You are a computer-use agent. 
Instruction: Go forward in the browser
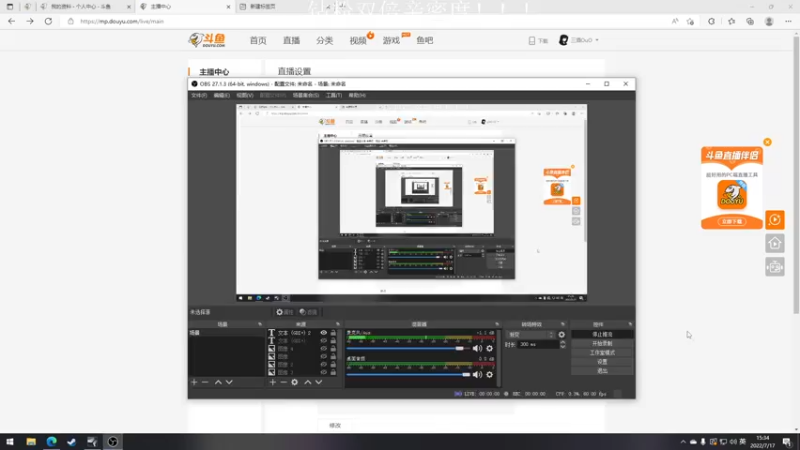pyautogui.click(x=30, y=21)
